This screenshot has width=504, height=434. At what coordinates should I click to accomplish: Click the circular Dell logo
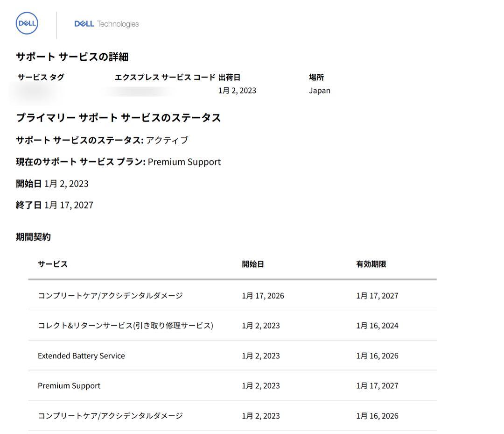tap(26, 22)
